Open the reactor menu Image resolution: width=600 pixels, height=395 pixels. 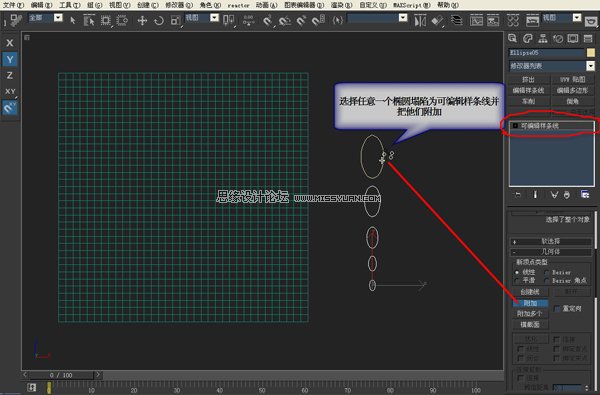tap(238, 5)
